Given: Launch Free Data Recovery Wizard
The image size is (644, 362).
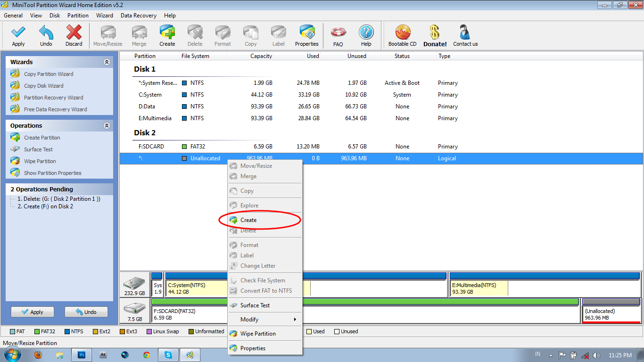Looking at the screenshot, I should pyautogui.click(x=56, y=109).
